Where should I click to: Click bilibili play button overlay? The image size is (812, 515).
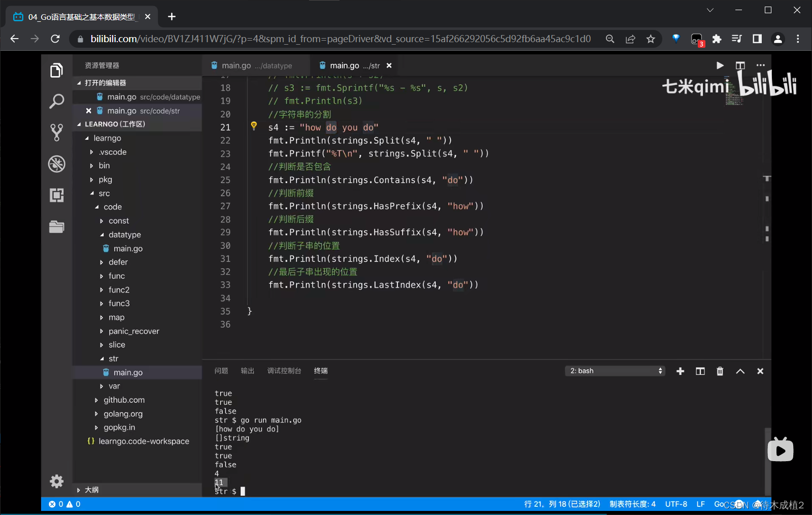tap(781, 449)
